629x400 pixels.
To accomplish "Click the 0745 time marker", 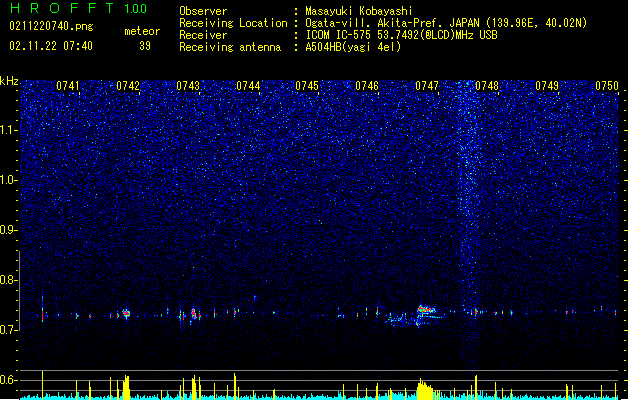I will point(307,86).
